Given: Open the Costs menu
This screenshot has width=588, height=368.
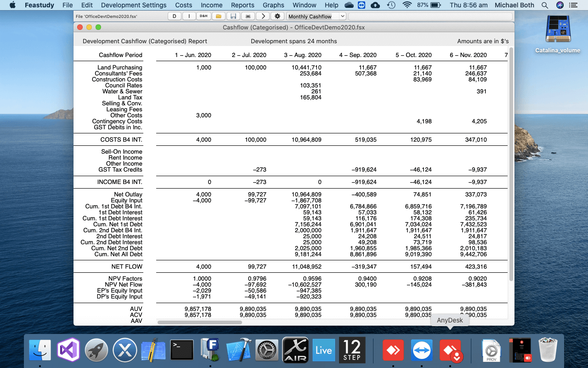Looking at the screenshot, I should 184,5.
